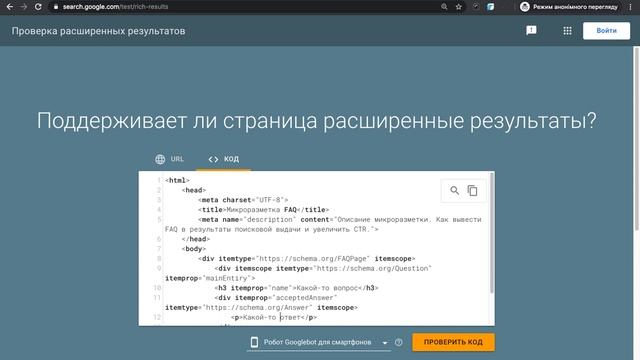
Task: Click the Войти sign-in button
Action: coord(606,31)
